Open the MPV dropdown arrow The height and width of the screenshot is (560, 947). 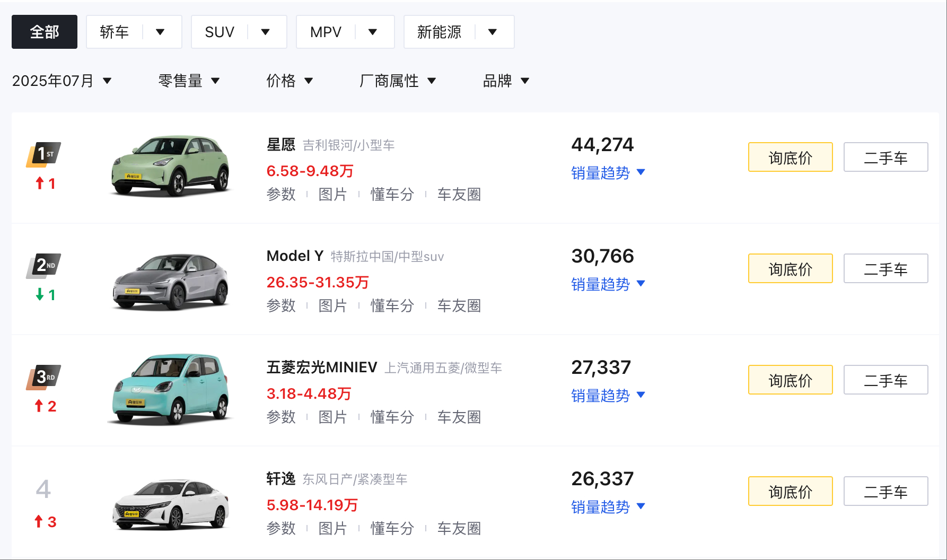[373, 32]
